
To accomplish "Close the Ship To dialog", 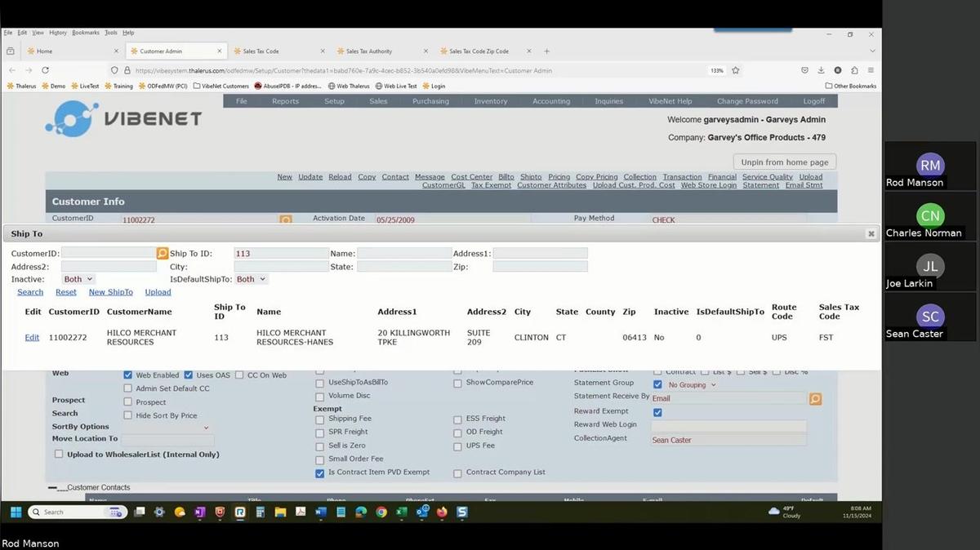I will click(871, 234).
